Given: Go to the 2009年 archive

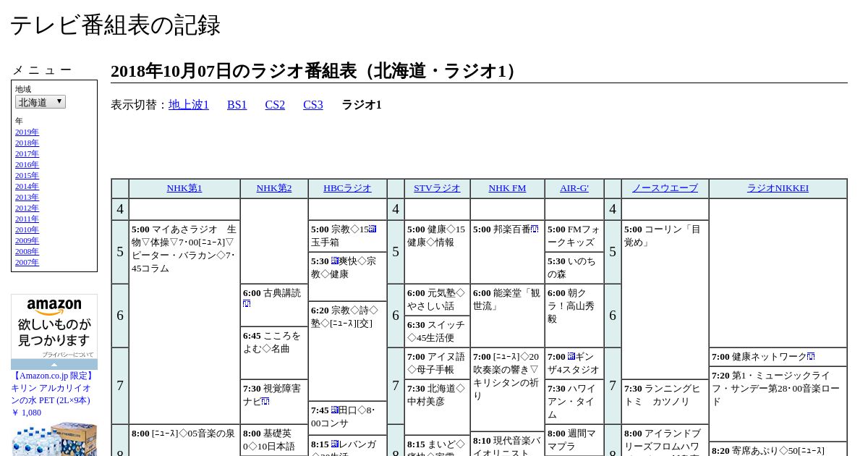Looking at the screenshot, I should [27, 240].
